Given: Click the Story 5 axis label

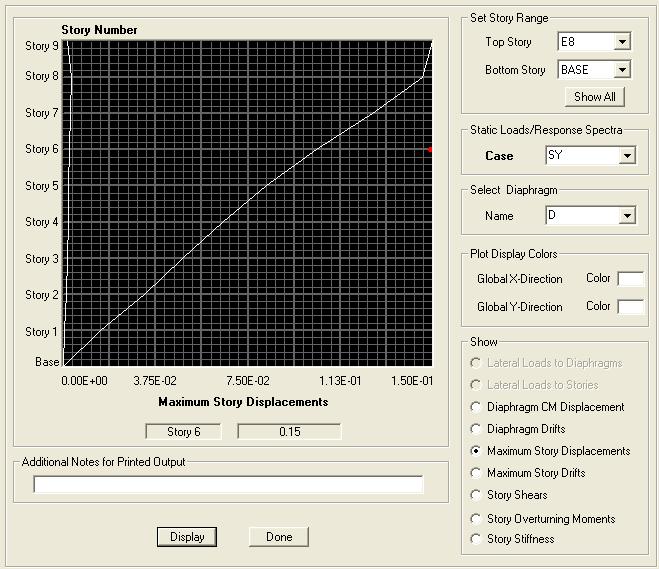Looking at the screenshot, I should coord(42,186).
